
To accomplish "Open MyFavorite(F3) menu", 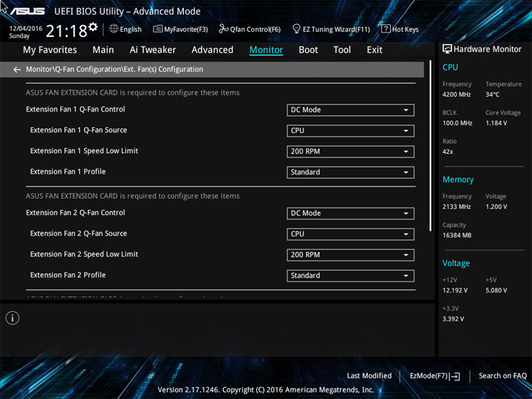I will coord(180,29).
